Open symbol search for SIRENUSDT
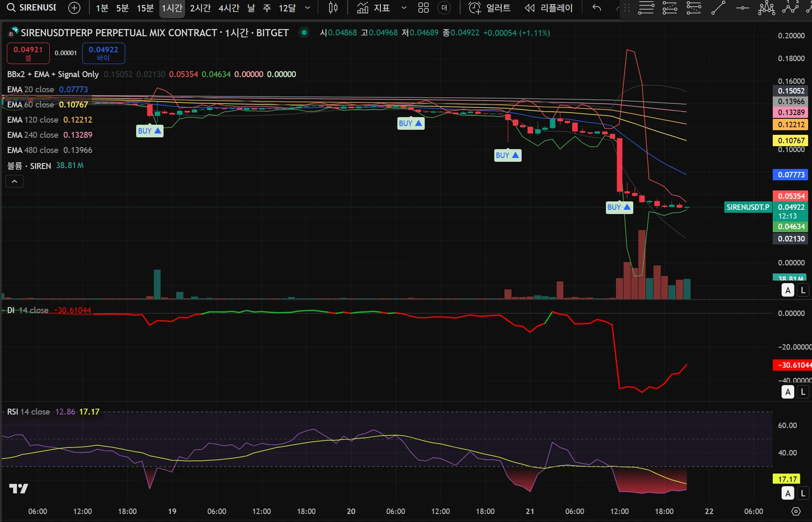The image size is (812, 522). coord(32,8)
